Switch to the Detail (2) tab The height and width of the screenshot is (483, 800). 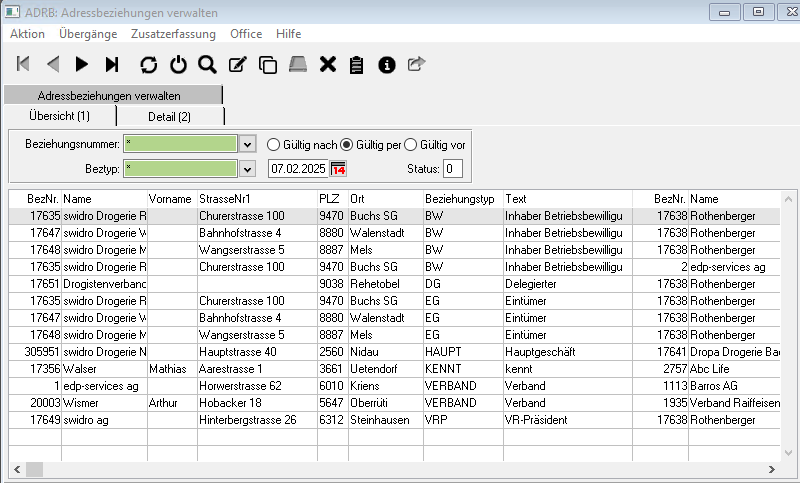click(169, 117)
